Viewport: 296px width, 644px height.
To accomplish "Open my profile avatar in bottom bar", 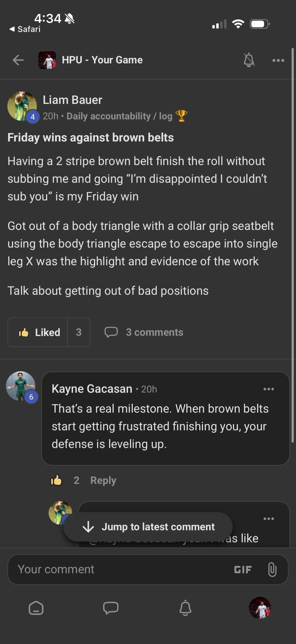I will click(x=260, y=608).
